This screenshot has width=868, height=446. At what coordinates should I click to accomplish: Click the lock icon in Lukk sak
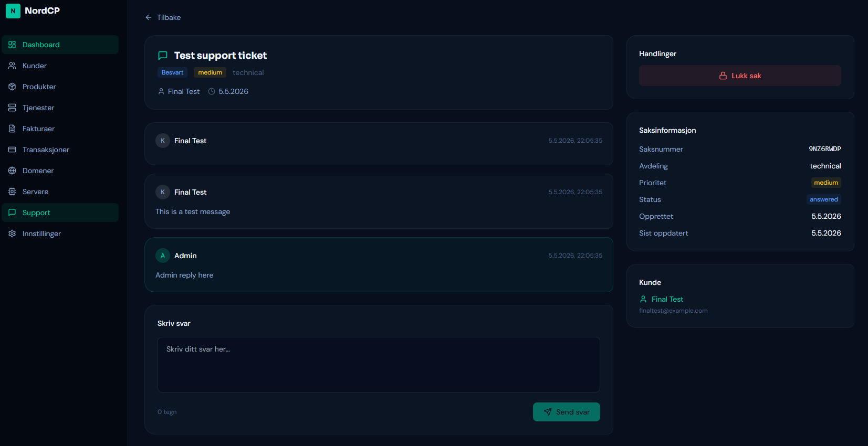723,76
